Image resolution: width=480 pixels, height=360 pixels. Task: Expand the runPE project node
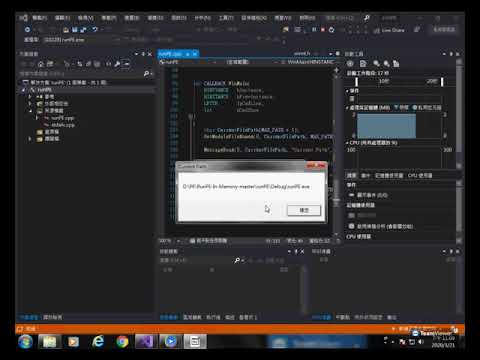[24, 90]
